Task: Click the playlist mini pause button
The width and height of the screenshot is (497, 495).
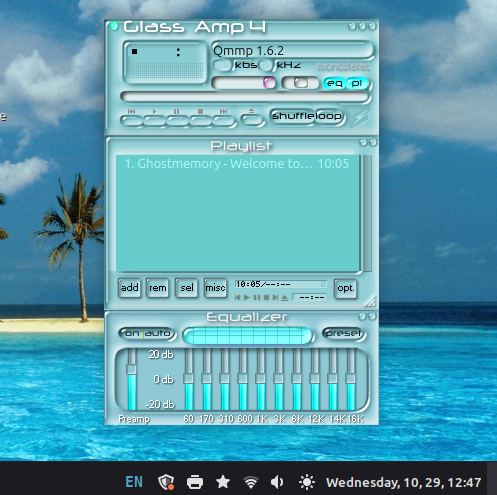Action: pos(257,297)
